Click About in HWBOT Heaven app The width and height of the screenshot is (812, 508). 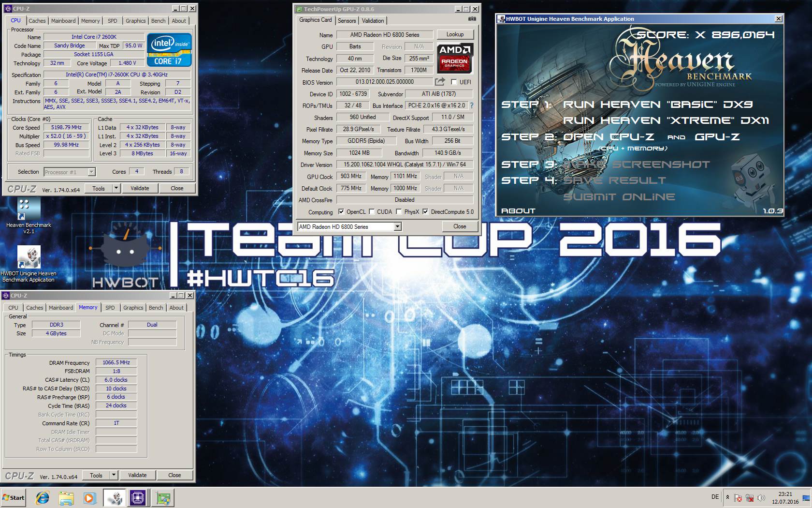(x=518, y=211)
